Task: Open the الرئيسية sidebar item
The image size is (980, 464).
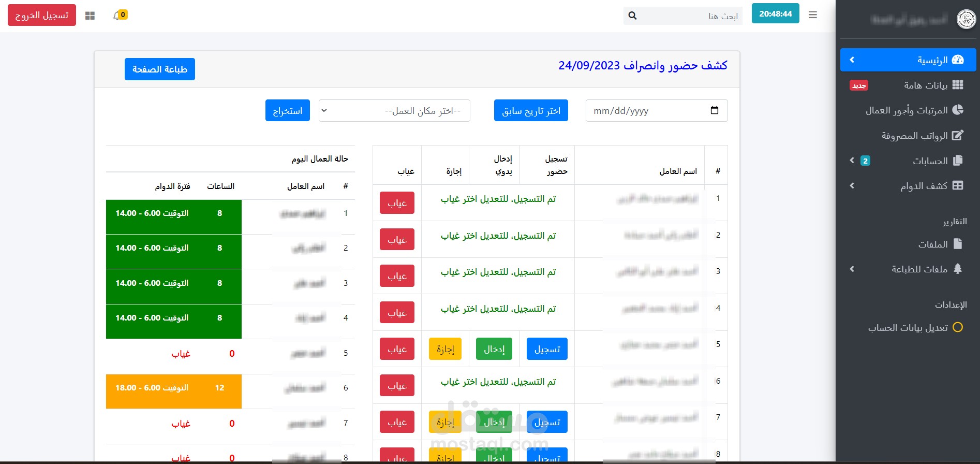Action: pyautogui.click(x=908, y=60)
